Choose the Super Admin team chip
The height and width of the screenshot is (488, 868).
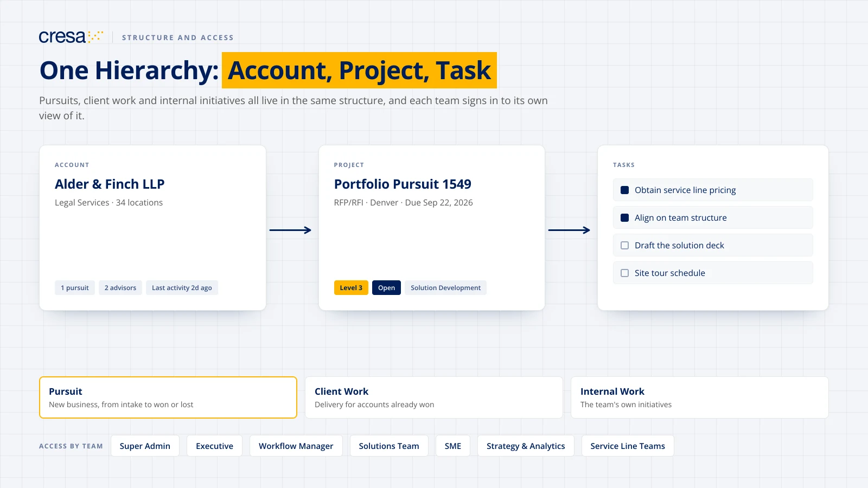pyautogui.click(x=145, y=446)
